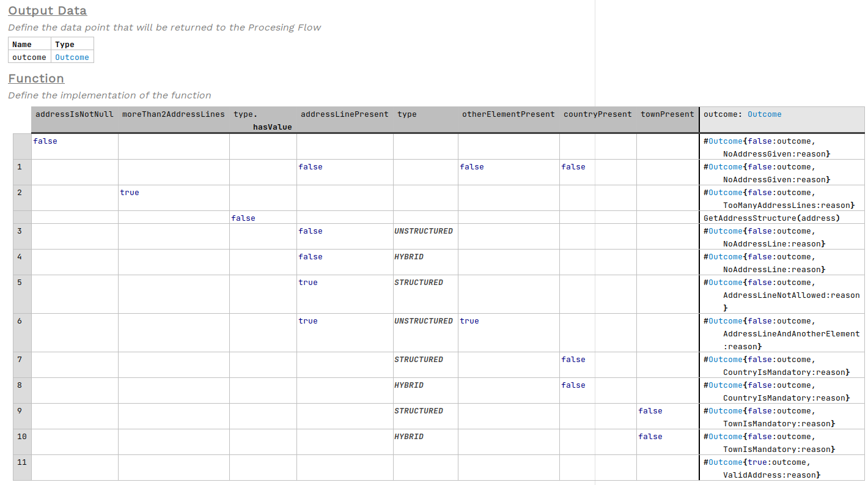
Task: Open the Function section heading
Action: pyautogui.click(x=36, y=78)
